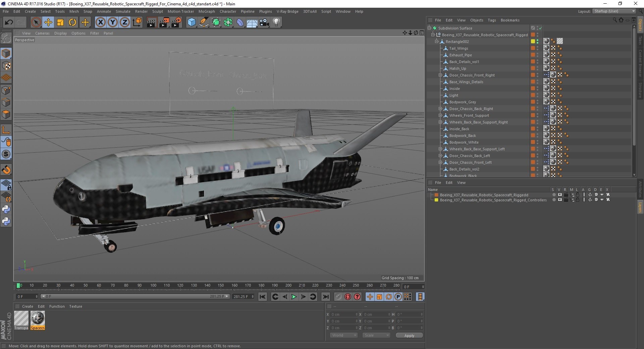
Task: Open Object Manager Tags menu
Action: [492, 20]
